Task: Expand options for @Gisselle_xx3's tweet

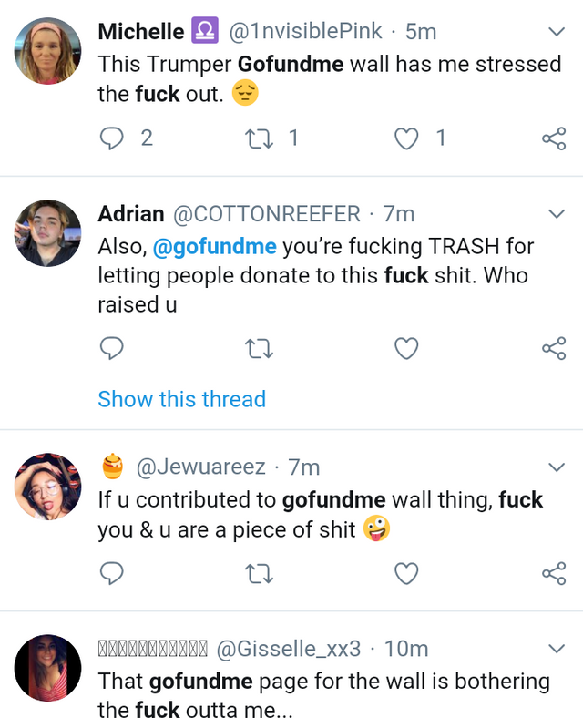Action: (x=556, y=649)
